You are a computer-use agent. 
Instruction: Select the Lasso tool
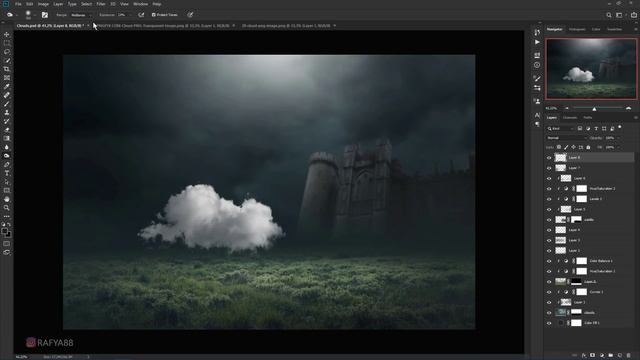tap(7, 52)
